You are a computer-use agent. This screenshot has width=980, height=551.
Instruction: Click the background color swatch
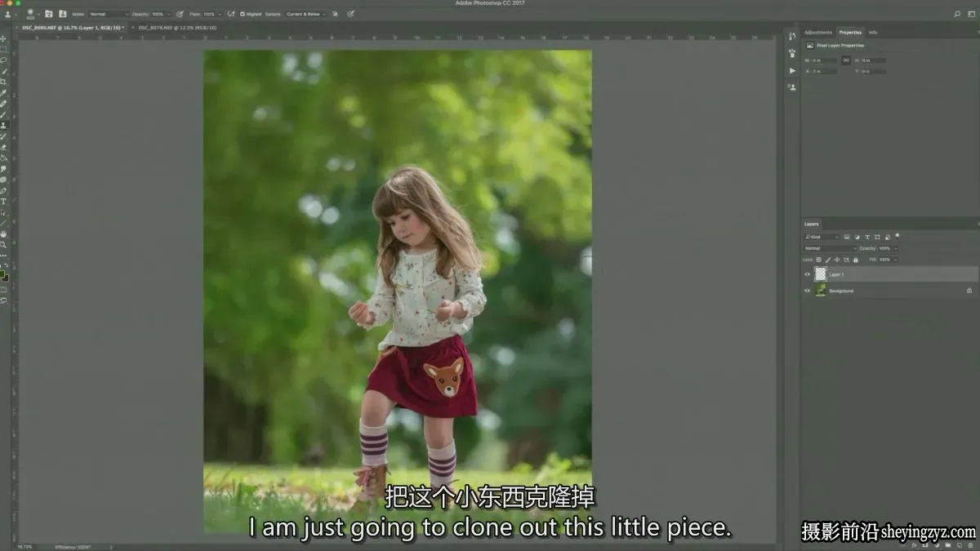[6, 278]
